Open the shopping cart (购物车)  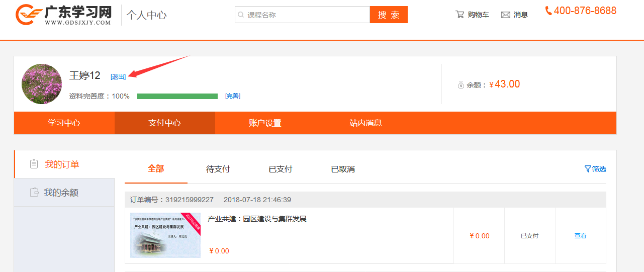click(472, 15)
